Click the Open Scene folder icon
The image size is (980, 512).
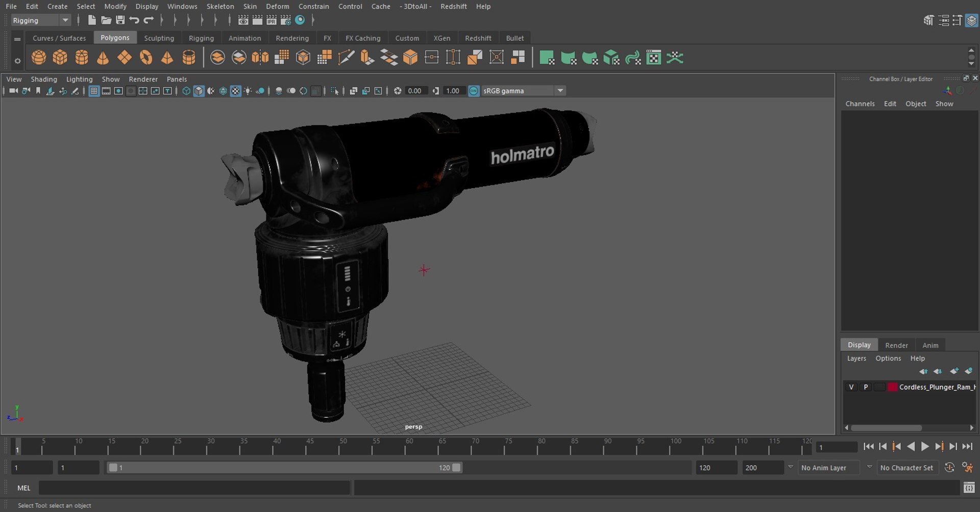point(106,20)
